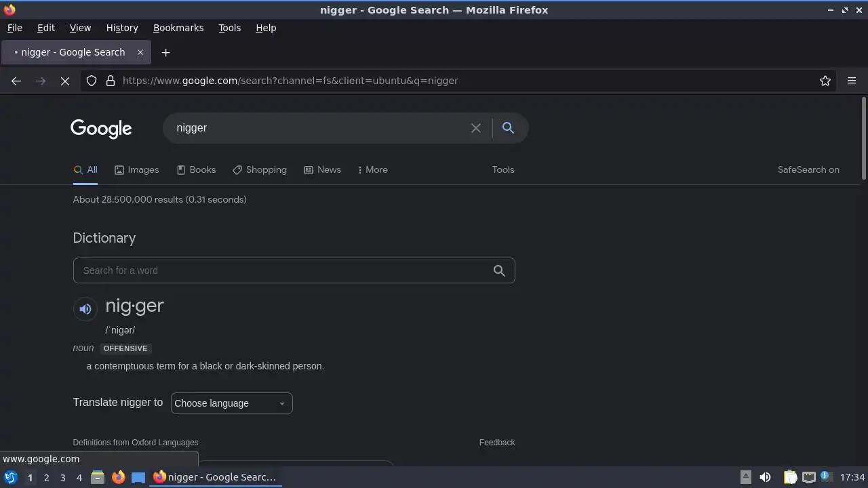Open Google search Tools options

[x=503, y=169]
